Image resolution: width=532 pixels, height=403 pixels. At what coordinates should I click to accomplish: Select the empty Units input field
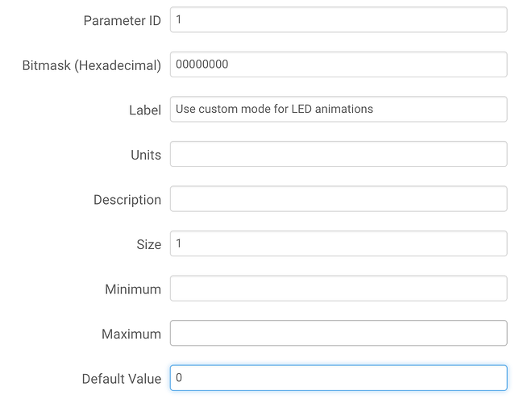tap(339, 154)
